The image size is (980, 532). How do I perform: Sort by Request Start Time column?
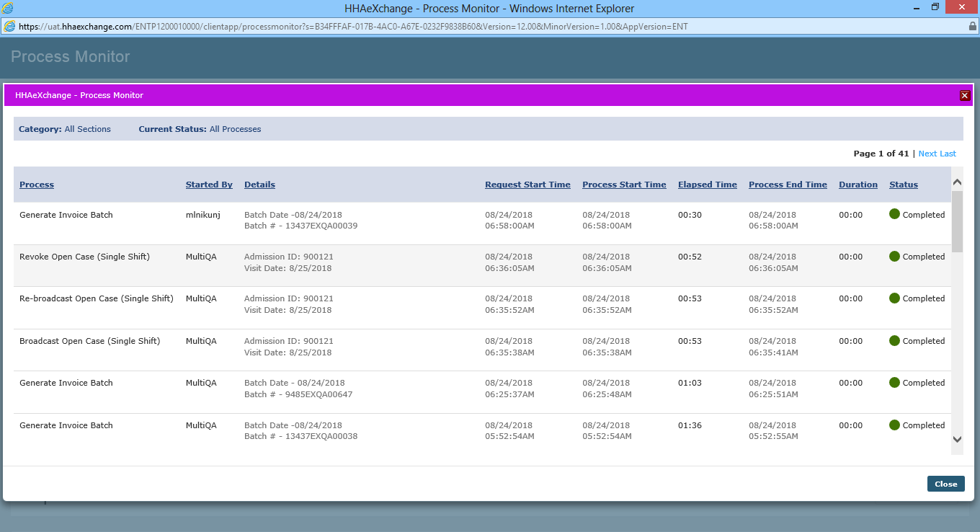527,185
